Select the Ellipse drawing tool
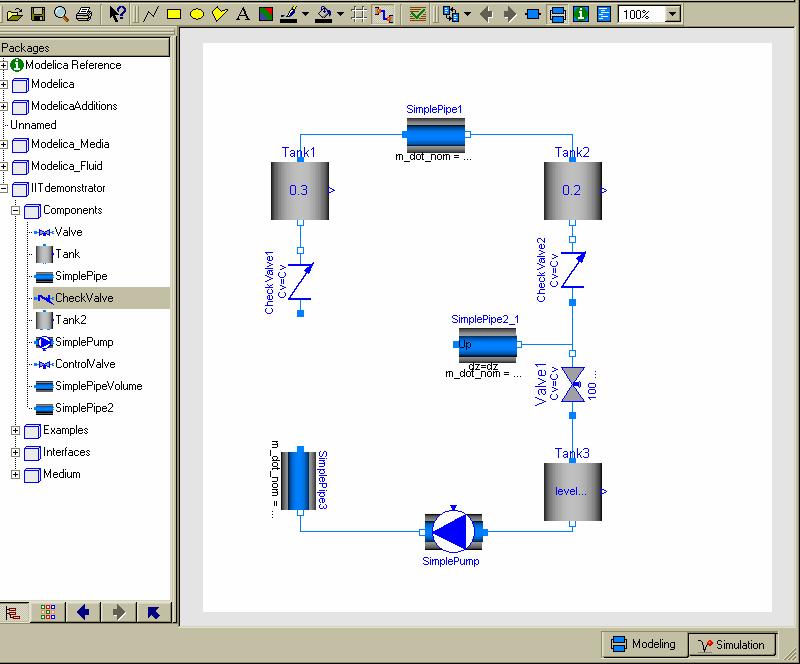 pyautogui.click(x=197, y=14)
